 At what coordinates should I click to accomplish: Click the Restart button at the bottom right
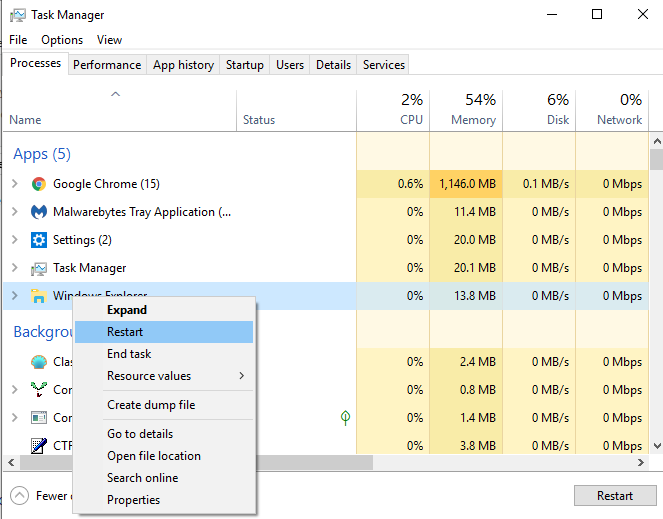[x=615, y=495]
